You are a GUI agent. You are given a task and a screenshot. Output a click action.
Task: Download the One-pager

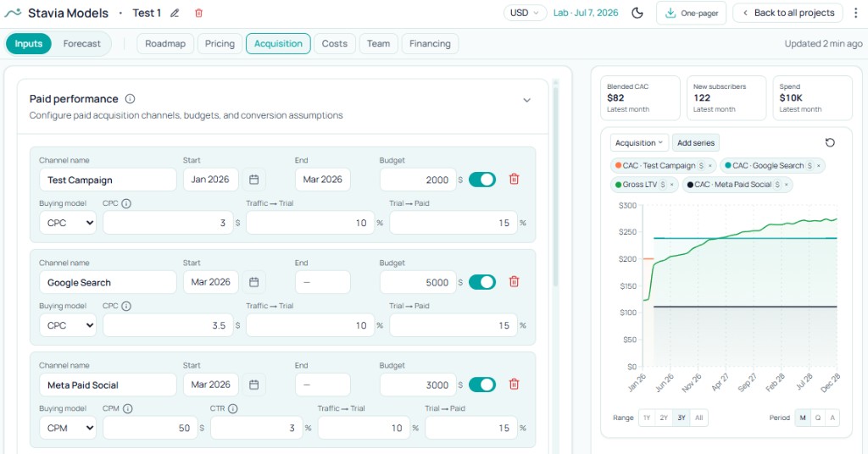692,13
